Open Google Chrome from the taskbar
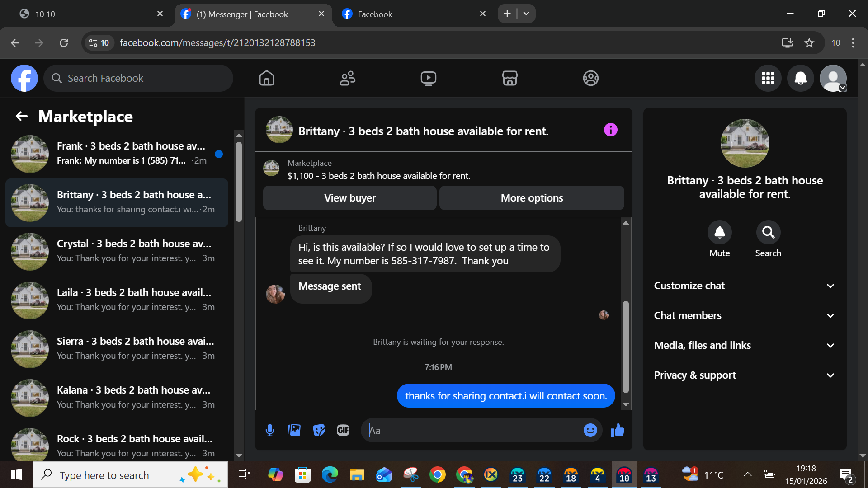The width and height of the screenshot is (868, 488). (x=437, y=475)
